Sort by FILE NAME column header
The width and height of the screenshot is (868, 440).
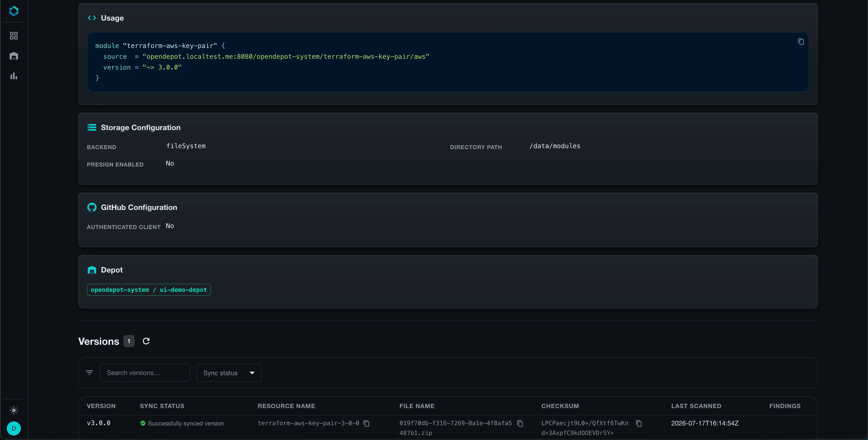(x=417, y=406)
